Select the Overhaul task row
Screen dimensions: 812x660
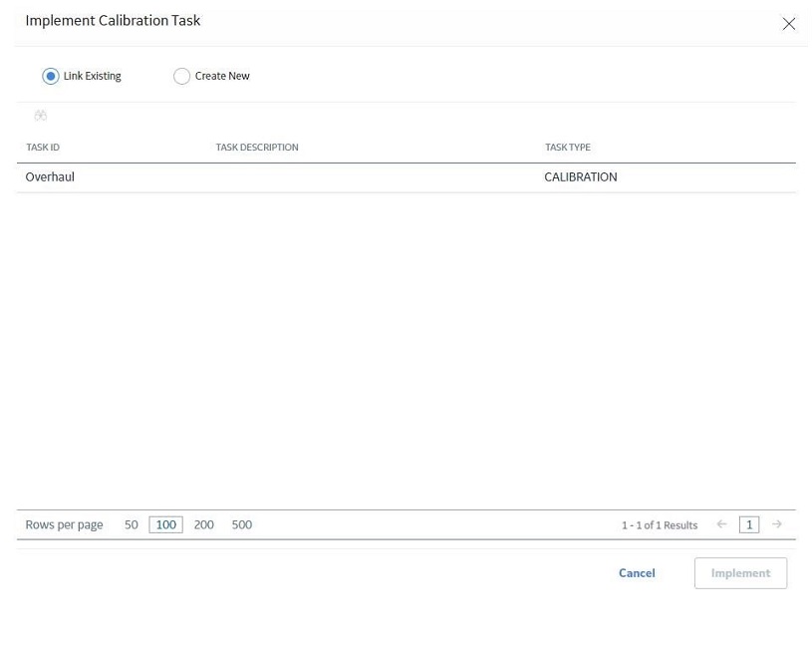tap(406, 177)
